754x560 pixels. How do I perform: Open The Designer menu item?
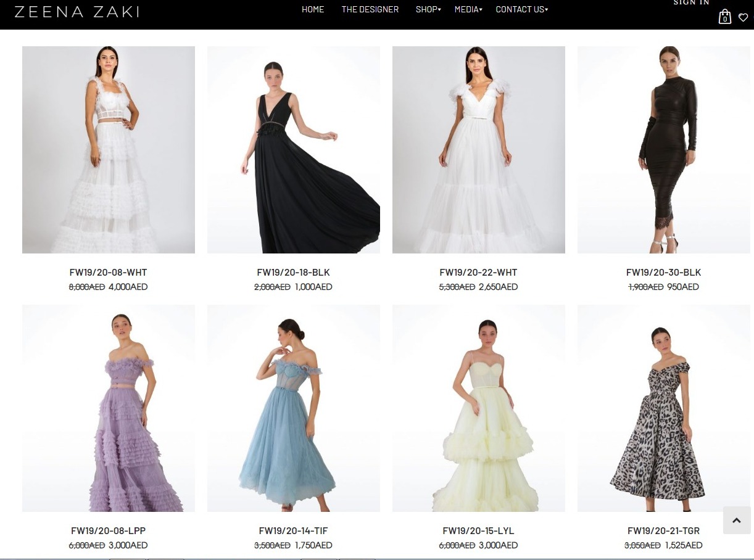370,9
